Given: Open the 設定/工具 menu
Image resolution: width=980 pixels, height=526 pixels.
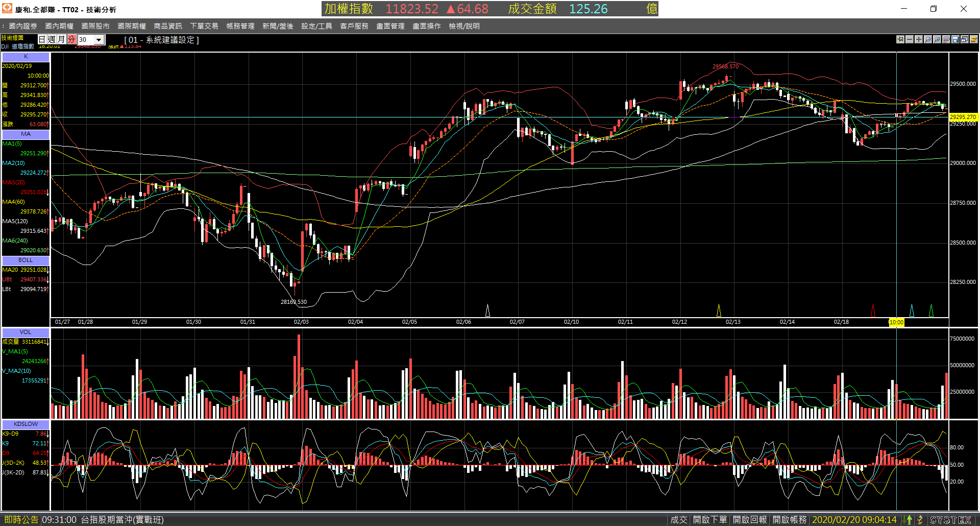Looking at the screenshot, I should [x=316, y=26].
